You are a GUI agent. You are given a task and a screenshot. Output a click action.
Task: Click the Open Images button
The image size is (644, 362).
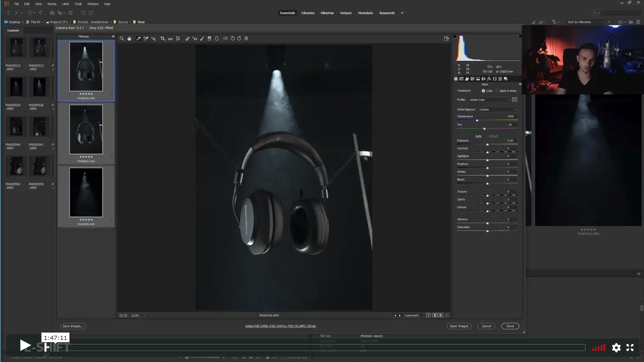[x=459, y=326]
